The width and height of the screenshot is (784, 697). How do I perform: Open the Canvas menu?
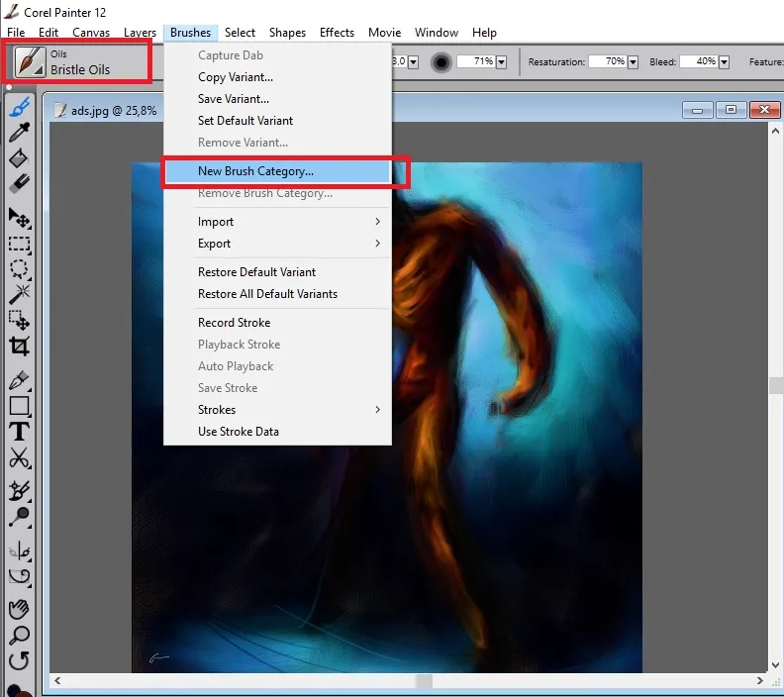coord(91,33)
